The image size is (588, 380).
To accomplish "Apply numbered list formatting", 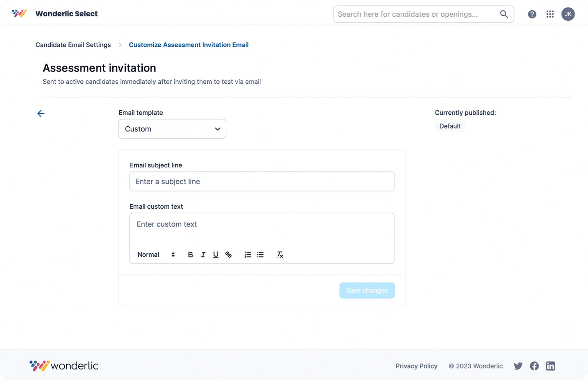I will (248, 255).
